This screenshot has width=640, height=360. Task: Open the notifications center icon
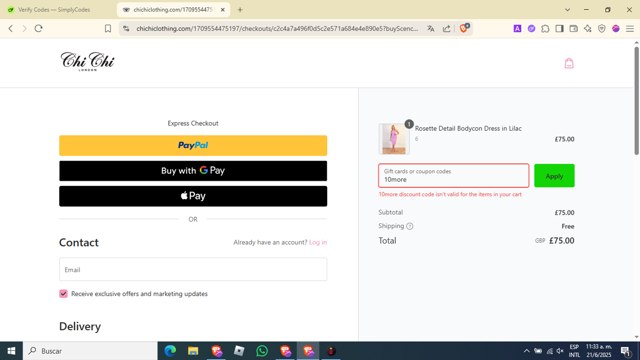(625, 351)
